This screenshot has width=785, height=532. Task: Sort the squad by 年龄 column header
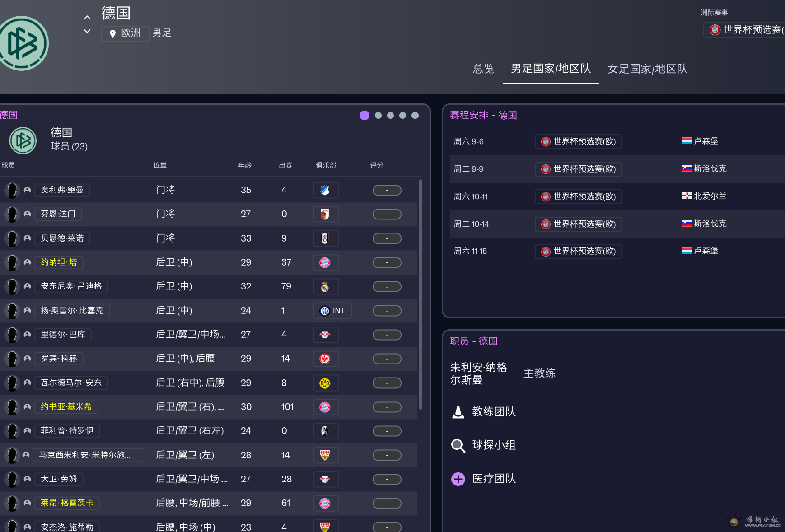[245, 165]
